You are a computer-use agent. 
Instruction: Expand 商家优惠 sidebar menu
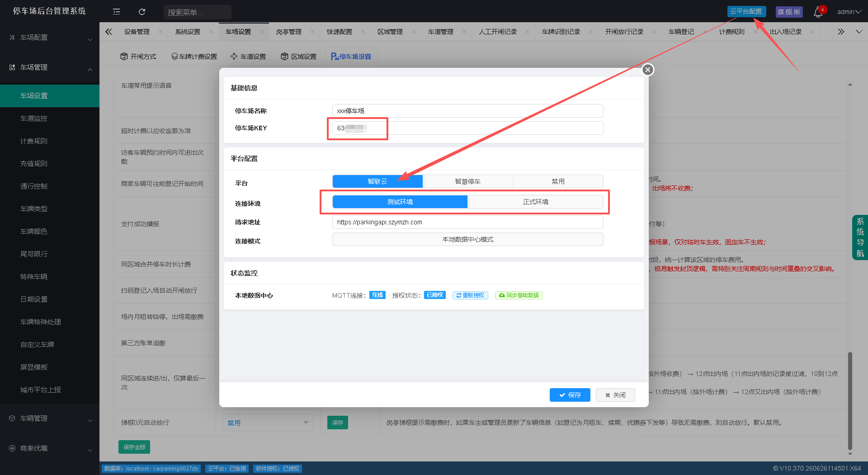coord(50,448)
